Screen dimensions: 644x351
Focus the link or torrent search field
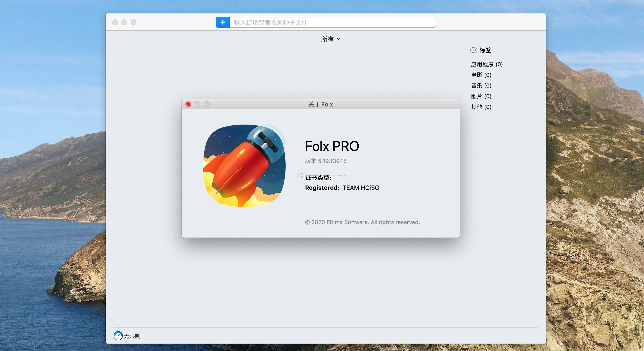332,22
